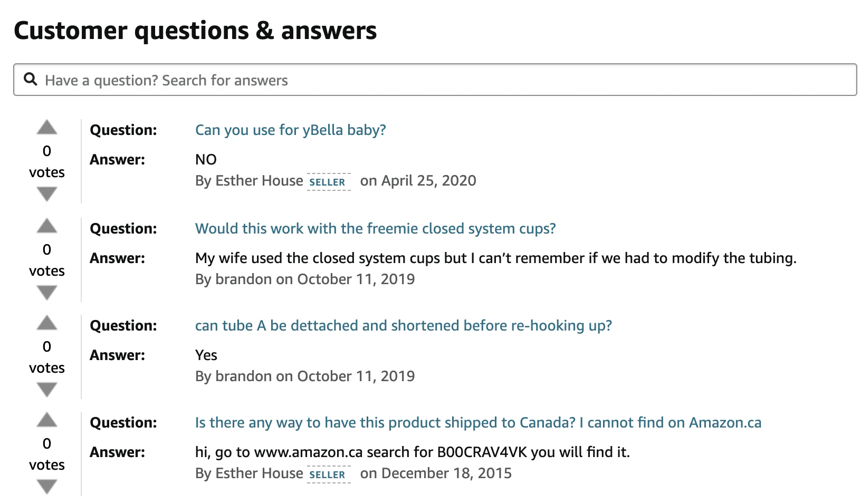Click SELLER badge on December 18, 2015 answer
The height and width of the screenshot is (504, 861).
click(x=328, y=474)
